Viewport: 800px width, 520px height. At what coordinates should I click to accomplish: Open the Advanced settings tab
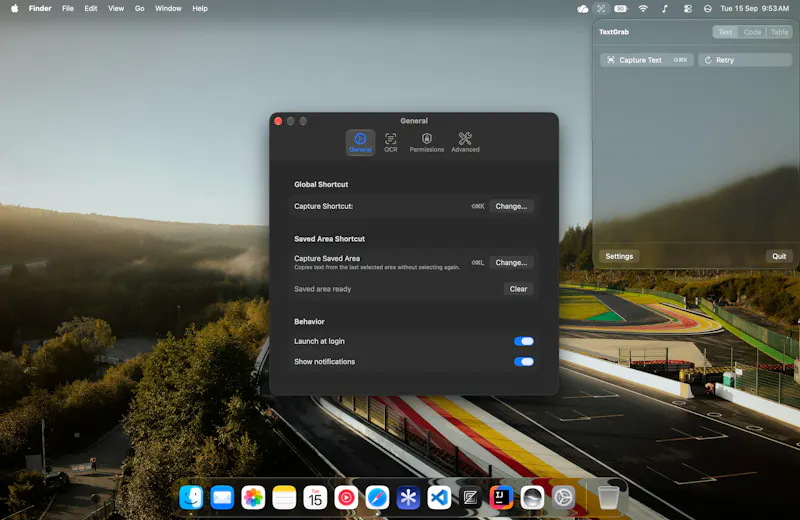[x=465, y=142]
